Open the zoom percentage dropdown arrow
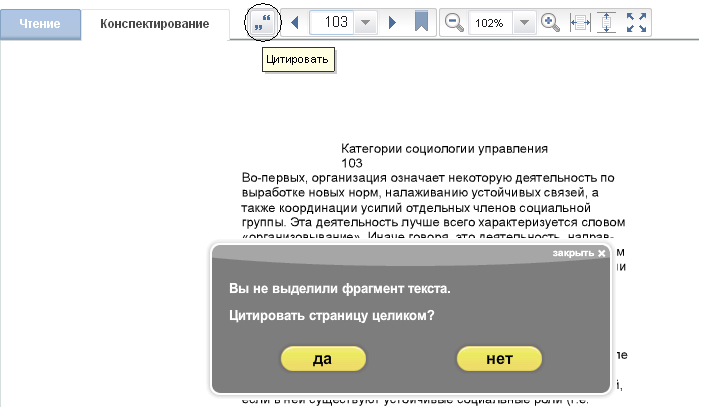The width and height of the screenshot is (701, 407). pyautogui.click(x=524, y=22)
